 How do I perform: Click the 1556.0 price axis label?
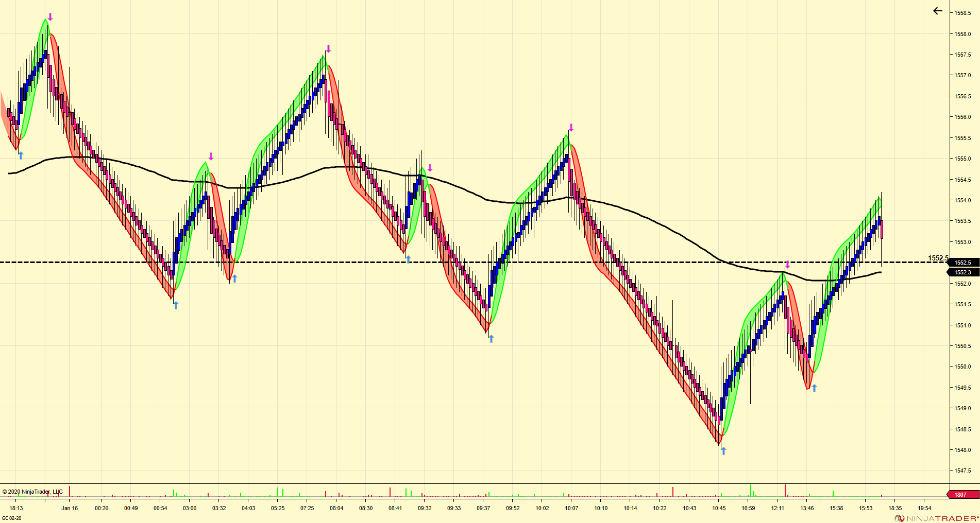[x=962, y=117]
